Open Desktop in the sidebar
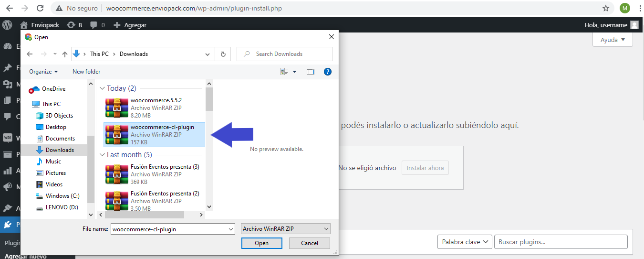The width and height of the screenshot is (644, 259). [56, 127]
